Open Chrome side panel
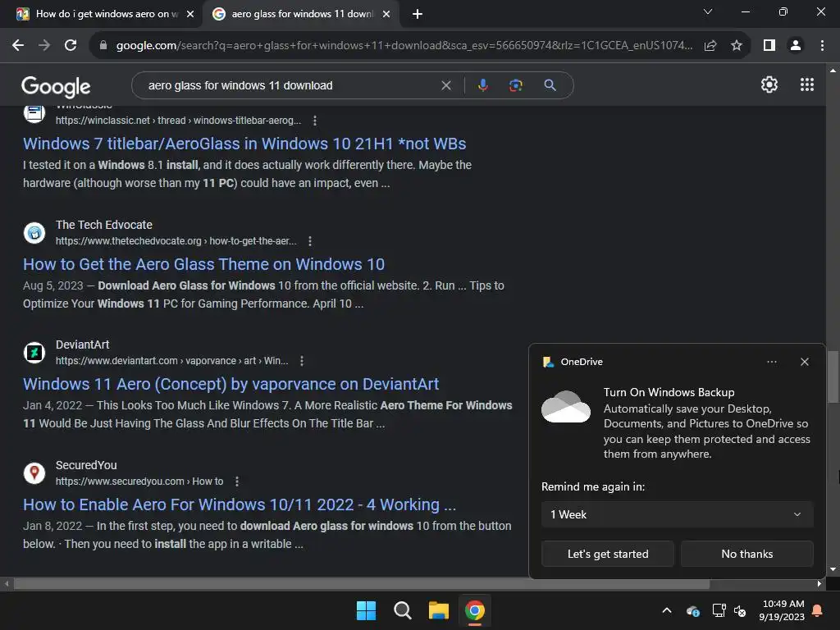840x630 pixels. coord(769,46)
